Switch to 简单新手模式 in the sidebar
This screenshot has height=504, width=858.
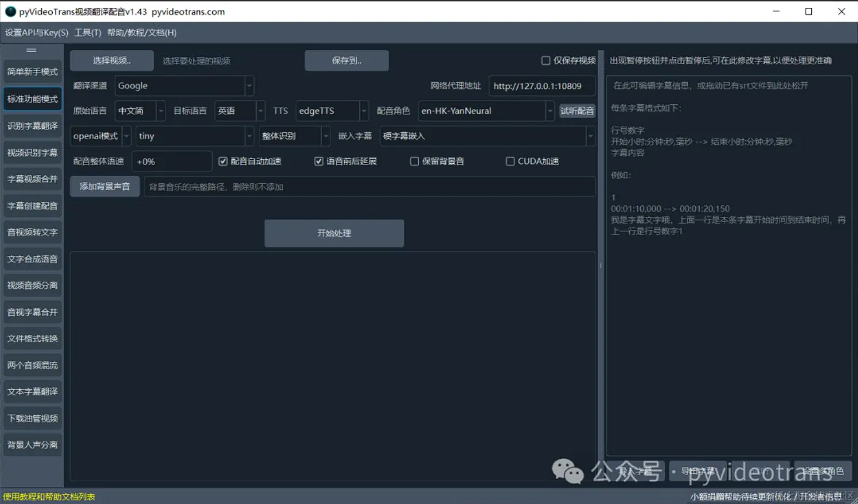click(x=32, y=72)
